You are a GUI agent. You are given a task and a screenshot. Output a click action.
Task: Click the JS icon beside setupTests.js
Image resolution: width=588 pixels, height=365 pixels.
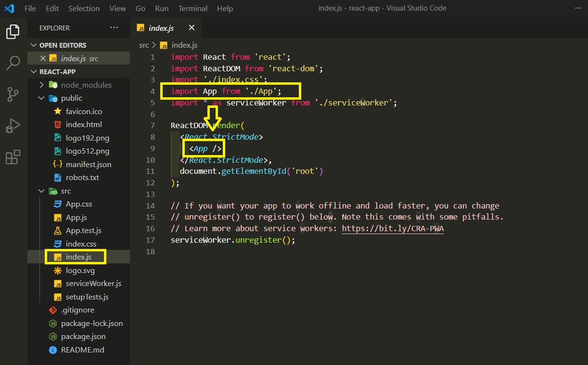(57, 297)
